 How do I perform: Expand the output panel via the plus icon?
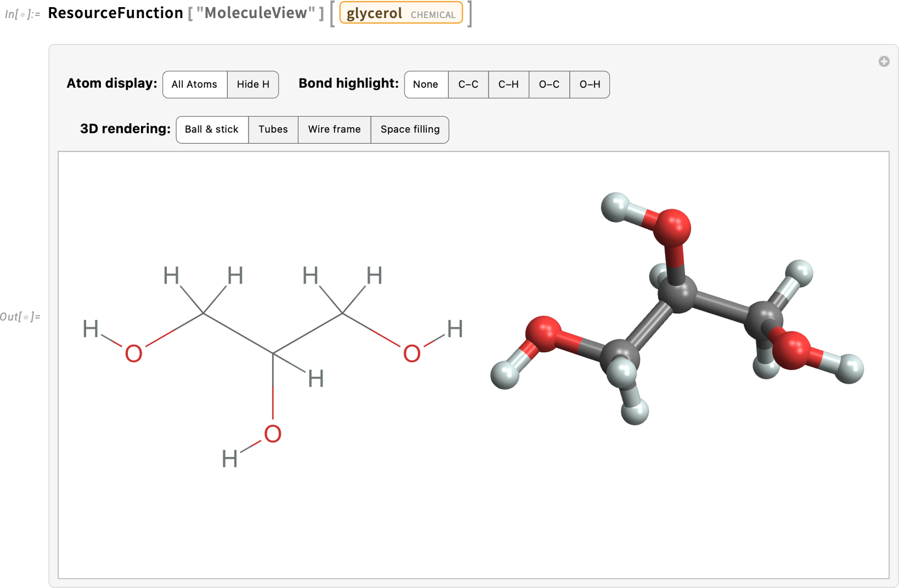pyautogui.click(x=884, y=61)
